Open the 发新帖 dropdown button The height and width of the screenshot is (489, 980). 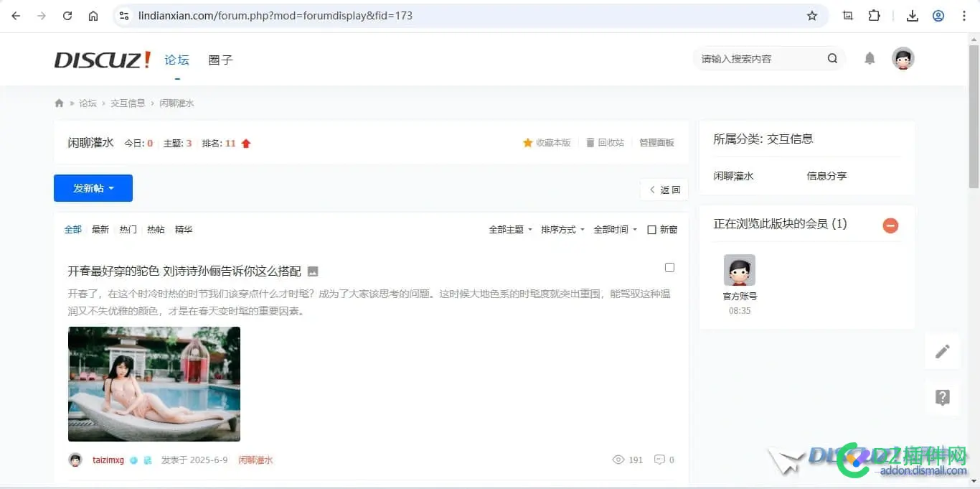pyautogui.click(x=93, y=188)
